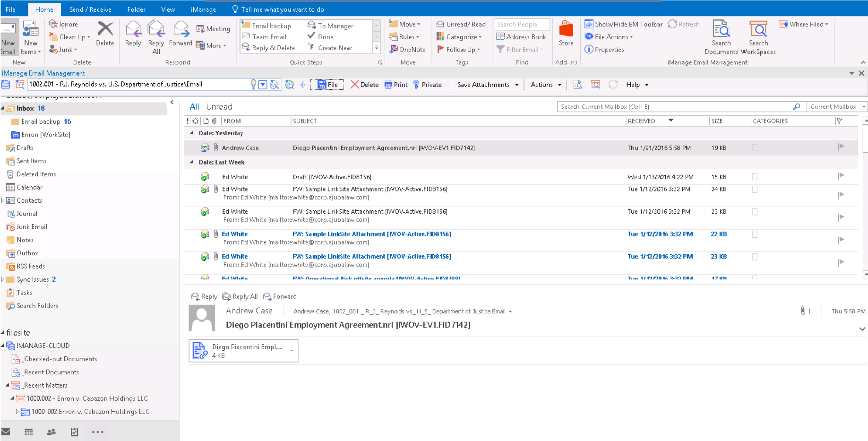The height and width of the screenshot is (441, 868).
Task: Open the File tab
Action: pyautogui.click(x=10, y=9)
